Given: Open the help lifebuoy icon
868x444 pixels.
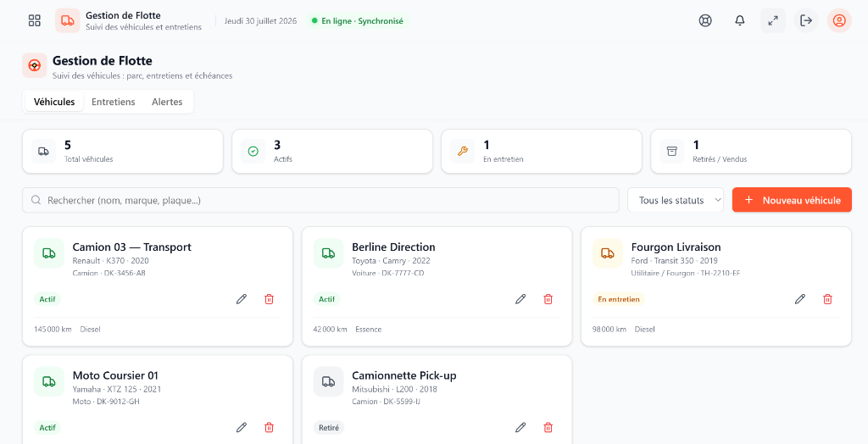Looking at the screenshot, I should (x=704, y=20).
